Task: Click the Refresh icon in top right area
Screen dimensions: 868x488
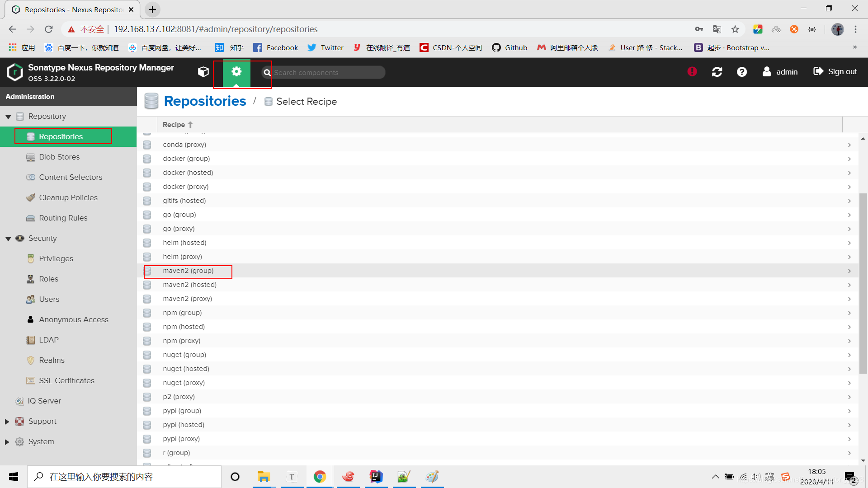Action: tap(718, 72)
